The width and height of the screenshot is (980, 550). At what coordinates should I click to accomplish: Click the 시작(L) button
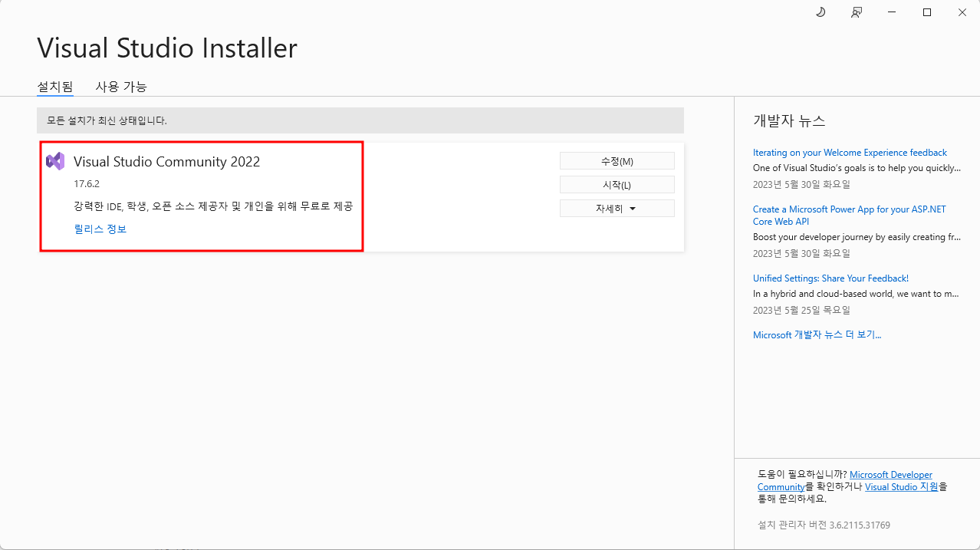[x=617, y=185]
